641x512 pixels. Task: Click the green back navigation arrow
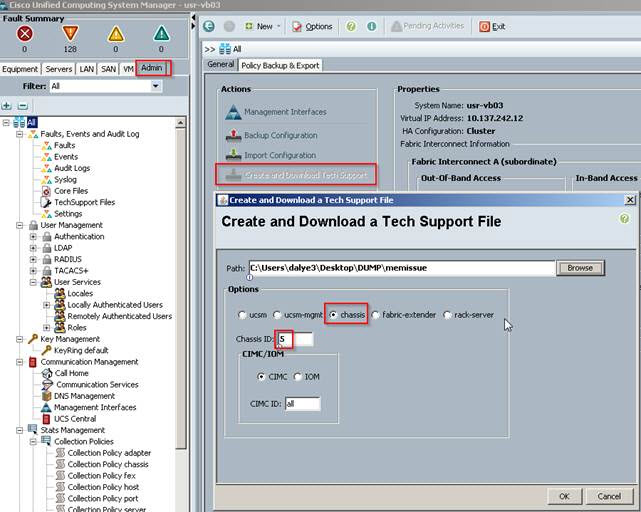[209, 26]
